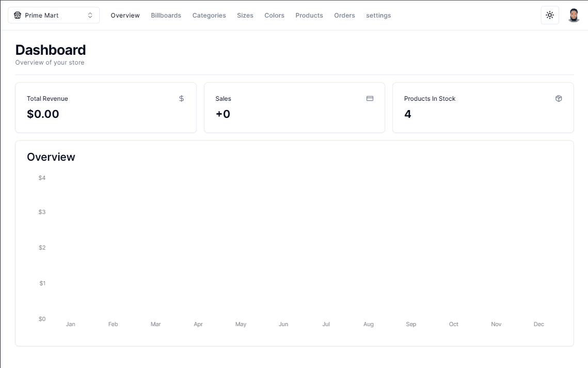
Task: Go to the Overview tab
Action: [x=125, y=16]
